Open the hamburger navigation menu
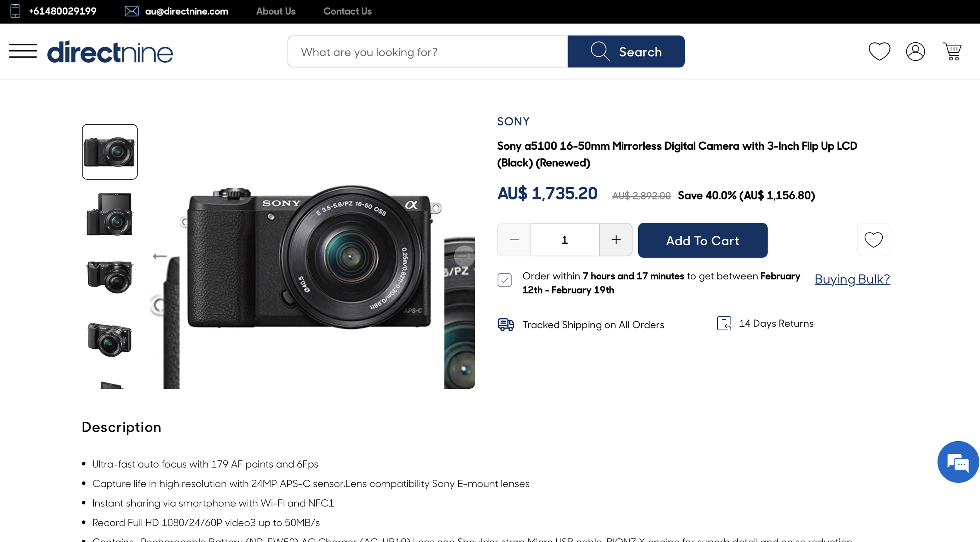980x542 pixels. point(22,51)
